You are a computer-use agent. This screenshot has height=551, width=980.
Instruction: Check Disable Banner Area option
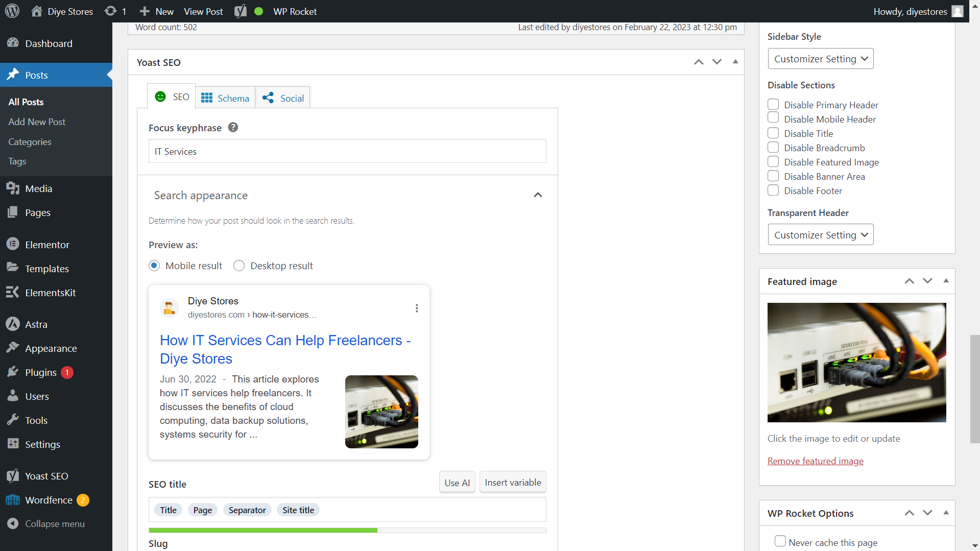click(x=773, y=176)
